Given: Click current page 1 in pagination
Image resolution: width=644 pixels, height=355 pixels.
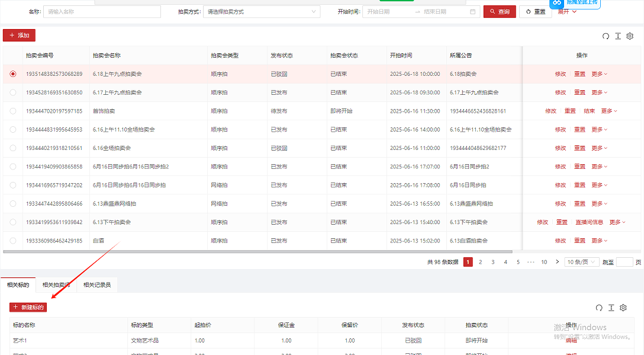Looking at the screenshot, I should (468, 262).
